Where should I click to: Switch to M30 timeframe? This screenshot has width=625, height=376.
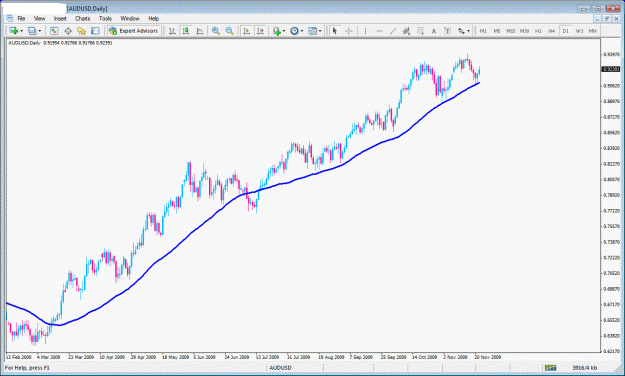pos(524,31)
